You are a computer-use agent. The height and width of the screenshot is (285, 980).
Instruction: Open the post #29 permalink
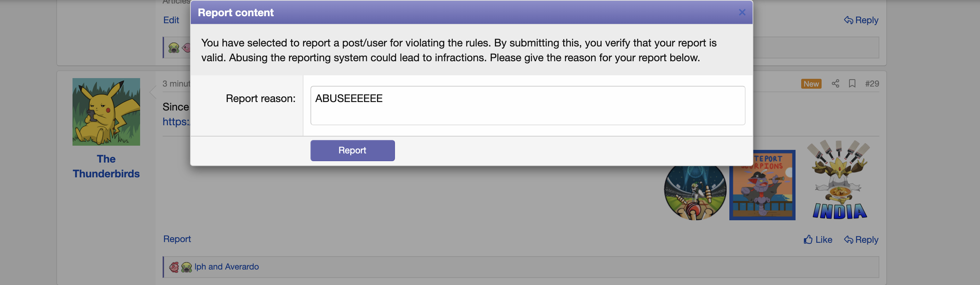[x=872, y=84]
